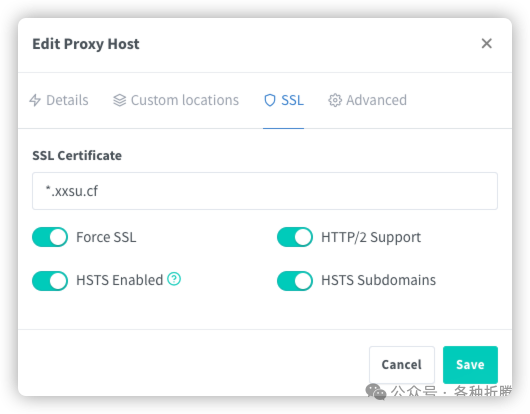
Task: Save the proxy host settings
Action: pyautogui.click(x=470, y=364)
